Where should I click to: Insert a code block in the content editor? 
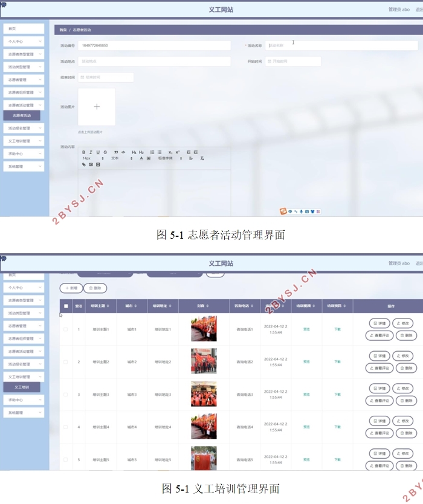click(123, 152)
